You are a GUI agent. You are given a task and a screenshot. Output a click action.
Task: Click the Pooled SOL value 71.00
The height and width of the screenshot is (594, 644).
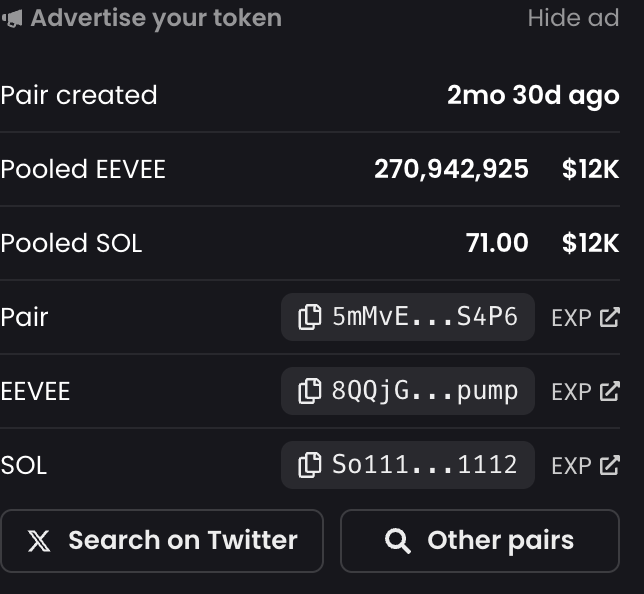point(497,243)
